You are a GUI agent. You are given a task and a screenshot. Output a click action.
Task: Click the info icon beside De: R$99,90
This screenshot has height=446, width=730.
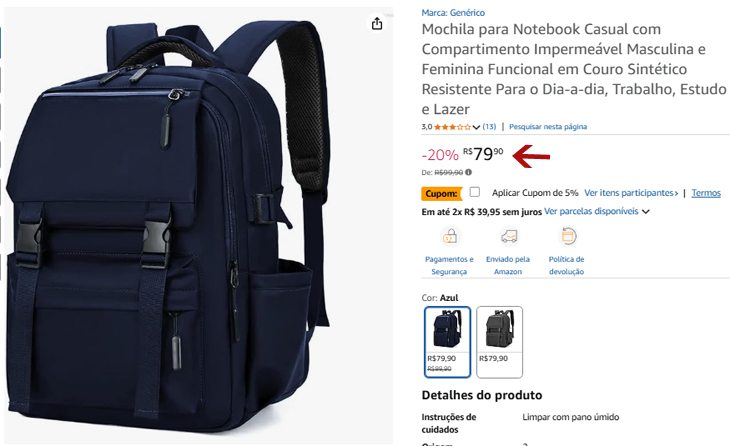[468, 172]
